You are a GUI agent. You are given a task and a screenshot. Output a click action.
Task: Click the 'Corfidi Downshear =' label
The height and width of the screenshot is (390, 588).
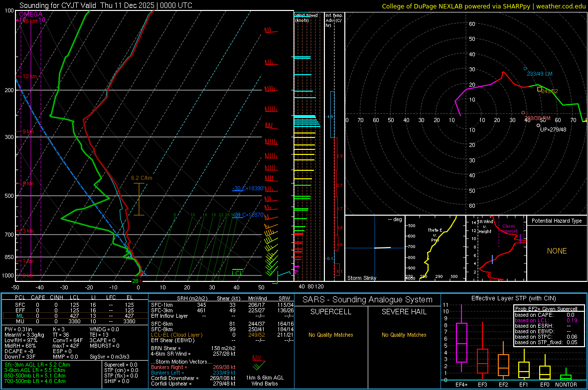(x=175, y=378)
